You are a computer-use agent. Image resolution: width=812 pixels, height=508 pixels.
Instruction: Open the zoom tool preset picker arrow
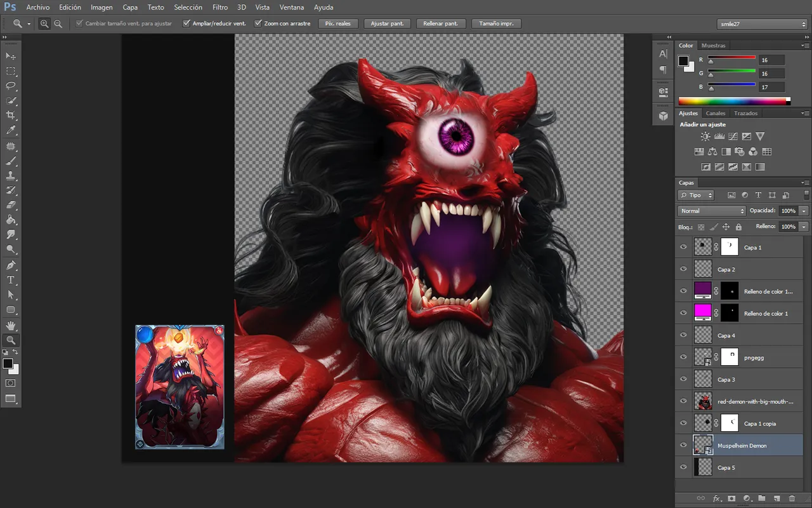[29, 24]
